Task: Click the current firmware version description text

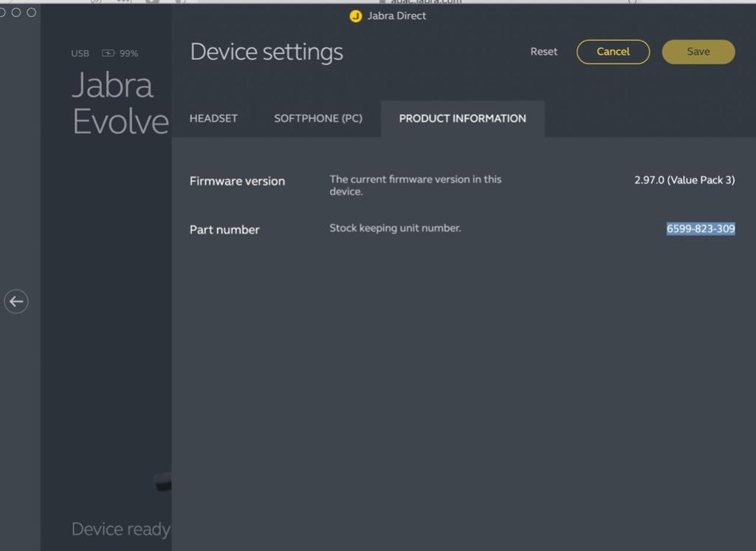Action: [x=415, y=185]
